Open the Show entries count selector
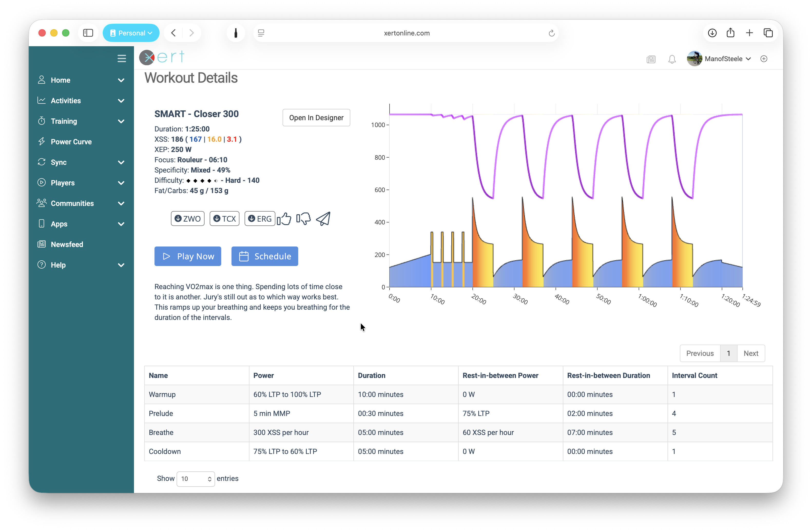 (x=196, y=478)
